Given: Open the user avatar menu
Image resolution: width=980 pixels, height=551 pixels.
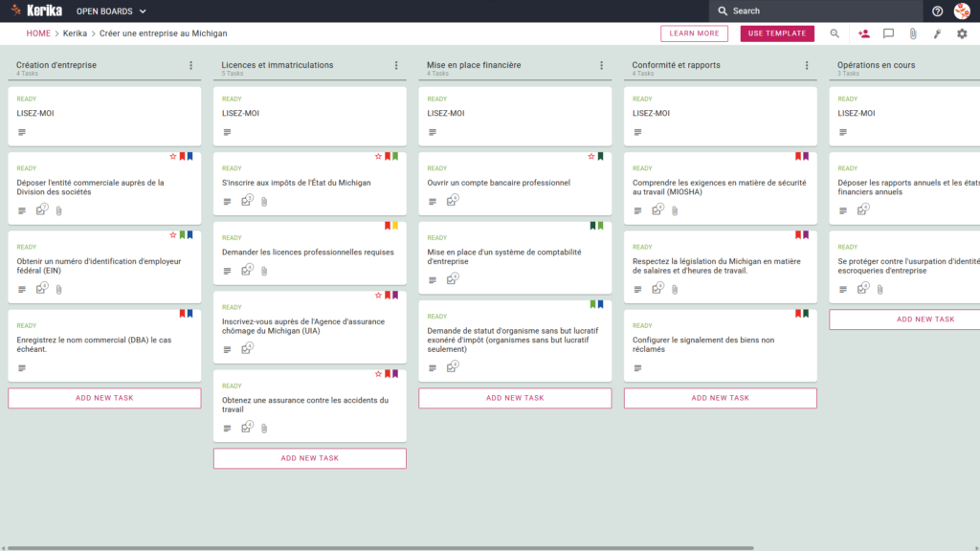Looking at the screenshot, I should pyautogui.click(x=962, y=11).
